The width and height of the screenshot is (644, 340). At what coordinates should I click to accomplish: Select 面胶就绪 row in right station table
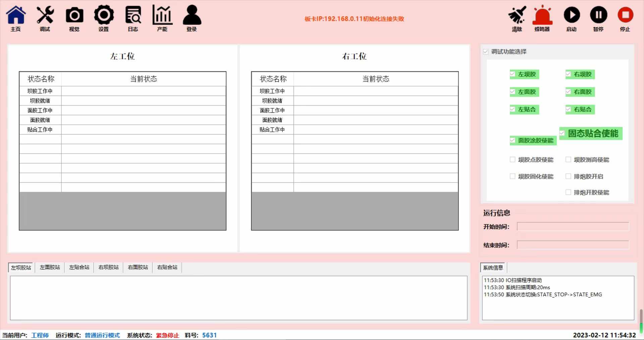click(355, 120)
